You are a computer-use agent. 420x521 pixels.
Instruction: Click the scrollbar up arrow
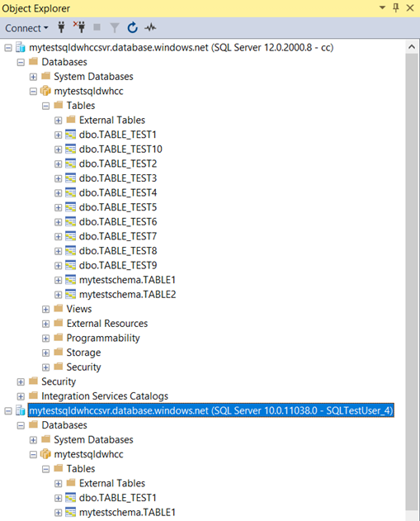[x=412, y=47]
